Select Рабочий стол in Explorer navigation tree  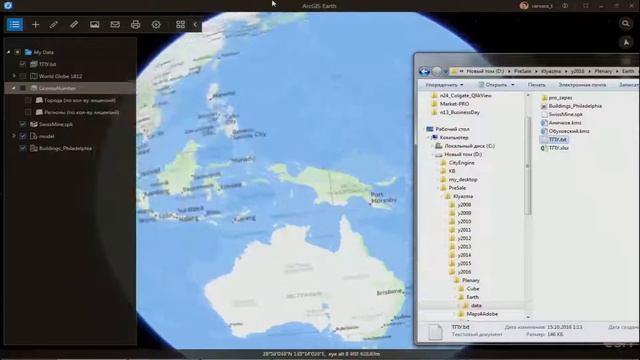pos(452,129)
